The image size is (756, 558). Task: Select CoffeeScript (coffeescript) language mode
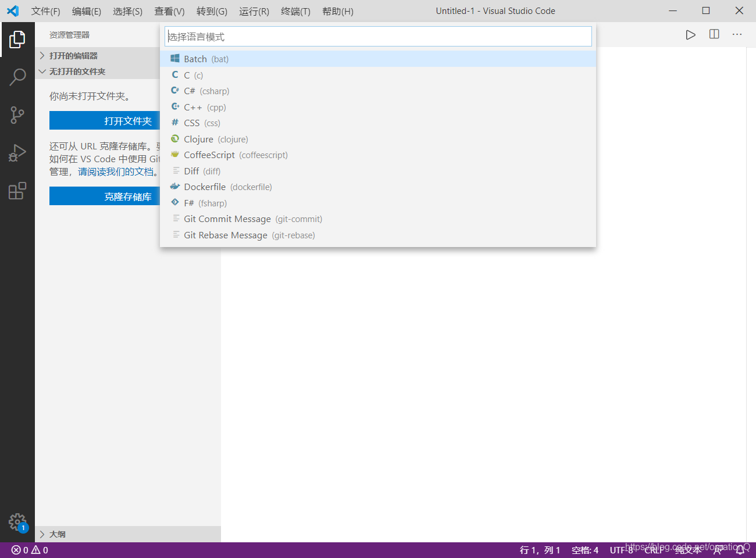click(378, 155)
